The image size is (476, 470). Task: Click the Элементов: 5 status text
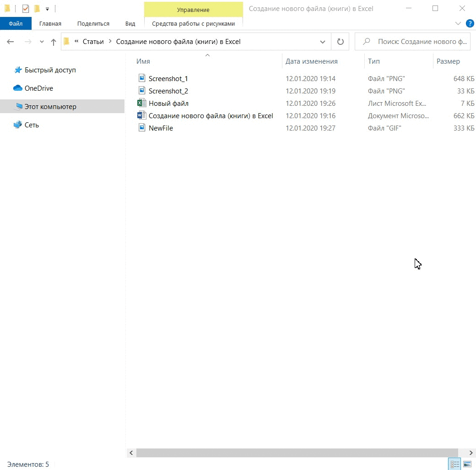tap(28, 464)
